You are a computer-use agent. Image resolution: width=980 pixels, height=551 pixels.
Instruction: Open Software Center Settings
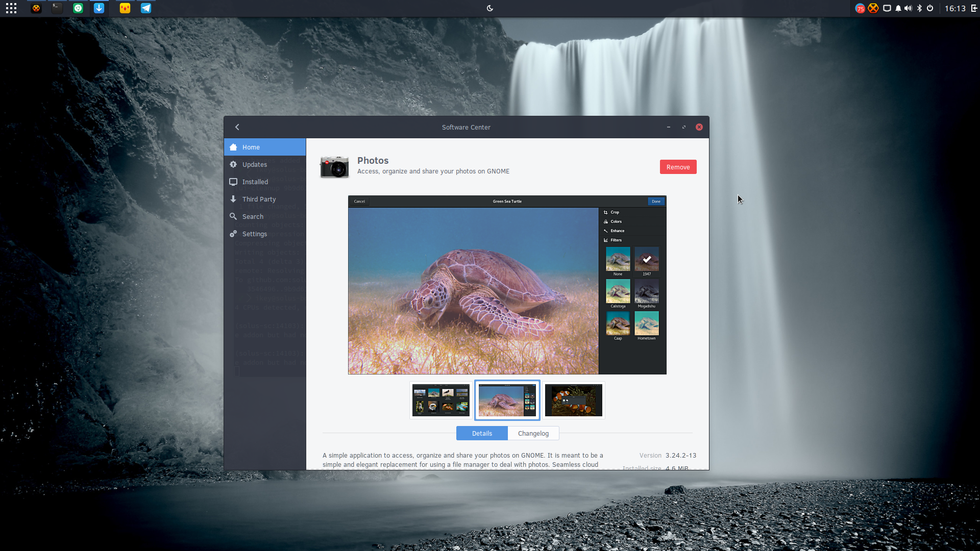265,234
